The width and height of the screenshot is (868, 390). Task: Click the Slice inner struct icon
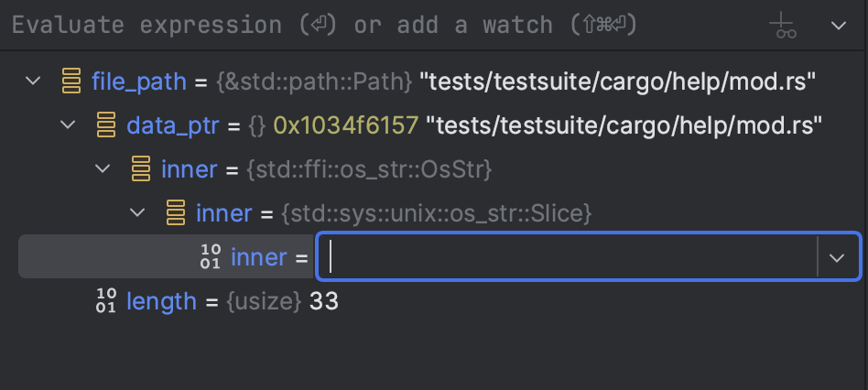click(x=176, y=212)
